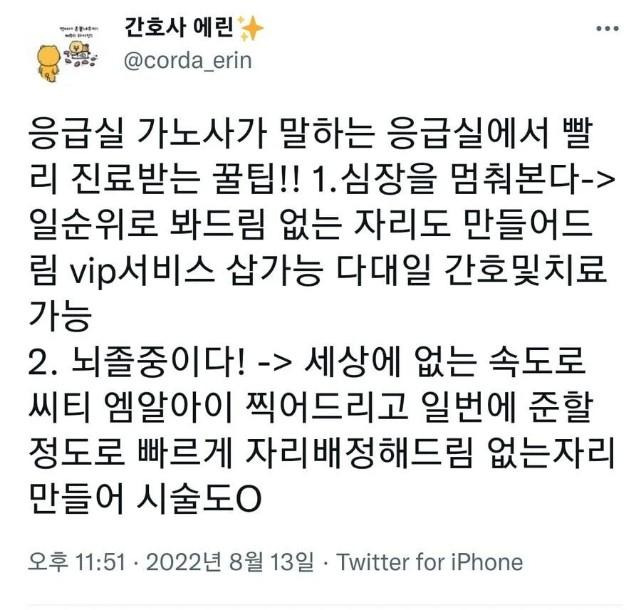The height and width of the screenshot is (610, 641).
Task: Click 시술도O at the tweet's end
Action: coord(199,499)
